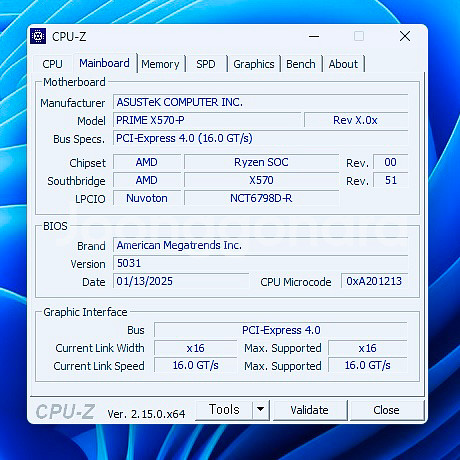Open the About tab
The image size is (460, 460).
click(x=343, y=64)
